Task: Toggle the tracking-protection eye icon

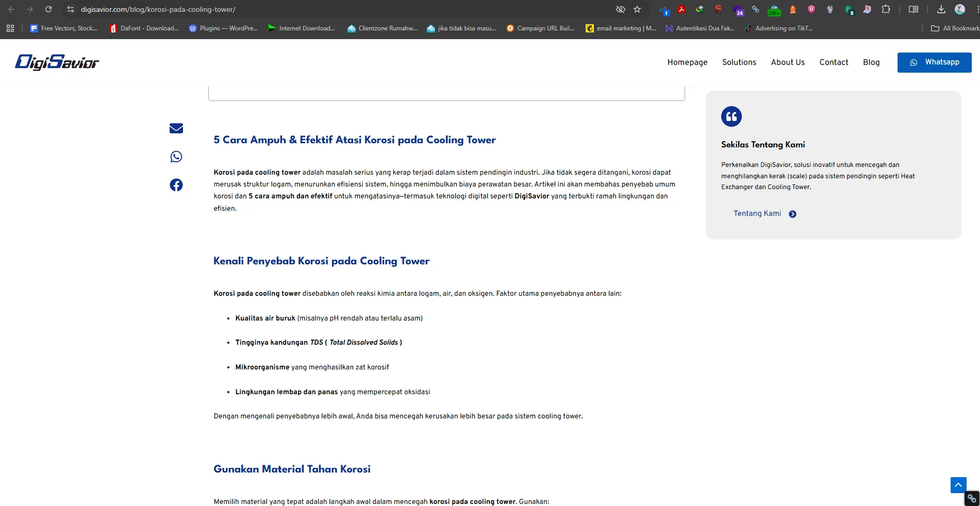Action: point(620,9)
